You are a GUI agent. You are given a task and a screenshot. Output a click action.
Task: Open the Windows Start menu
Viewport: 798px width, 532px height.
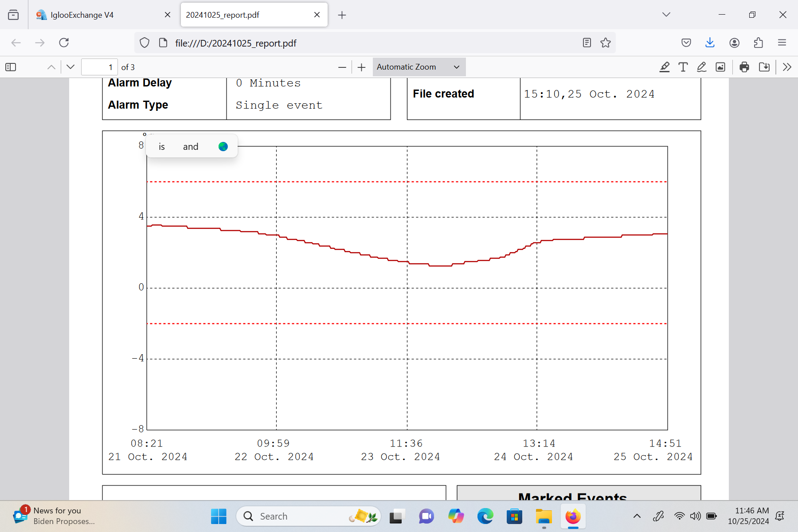(x=219, y=516)
